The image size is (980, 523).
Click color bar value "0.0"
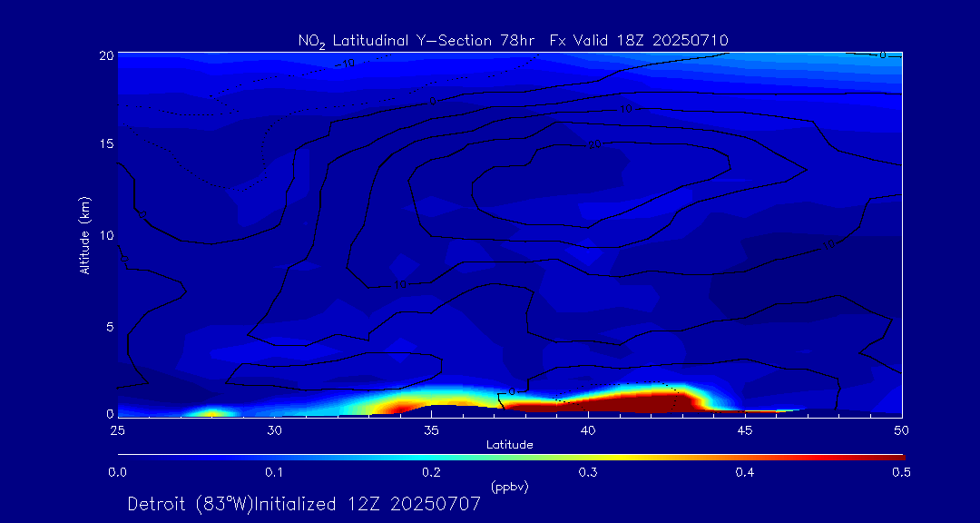(117, 473)
